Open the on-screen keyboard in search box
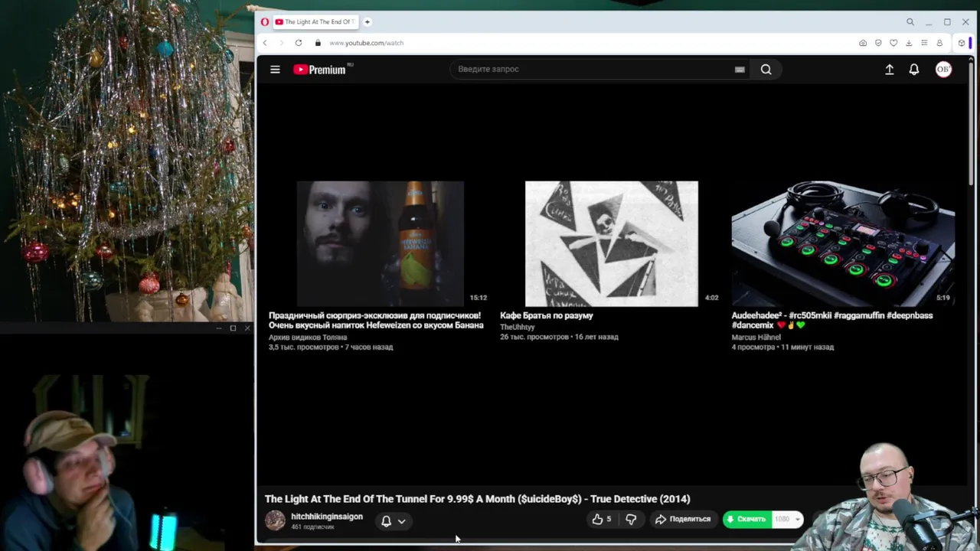 (x=740, y=70)
